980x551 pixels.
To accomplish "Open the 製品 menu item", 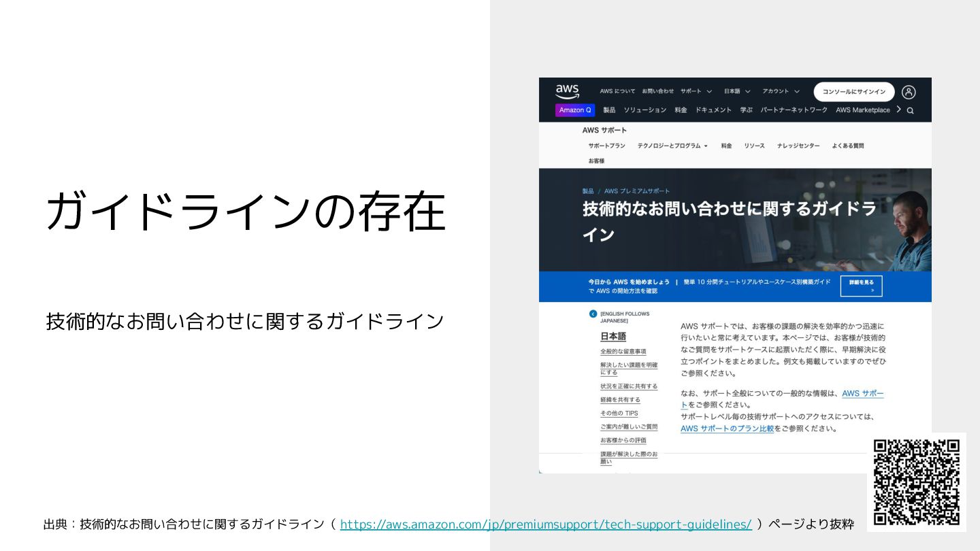I will pos(609,110).
